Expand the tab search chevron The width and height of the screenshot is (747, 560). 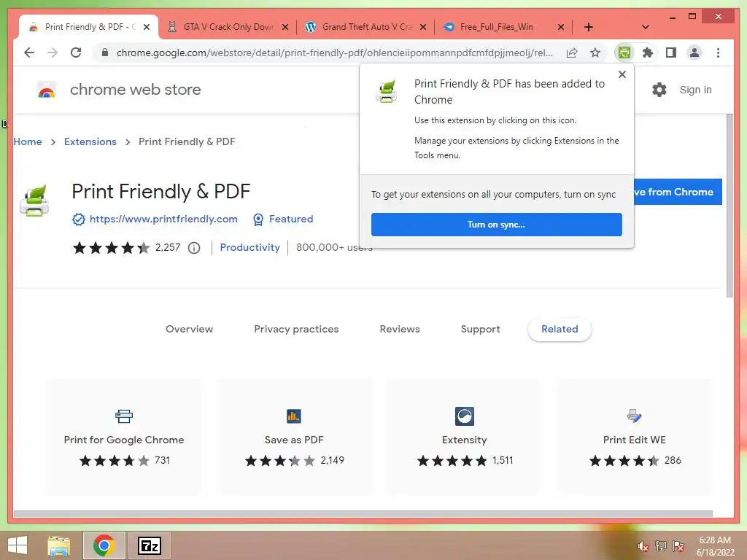[x=646, y=27]
